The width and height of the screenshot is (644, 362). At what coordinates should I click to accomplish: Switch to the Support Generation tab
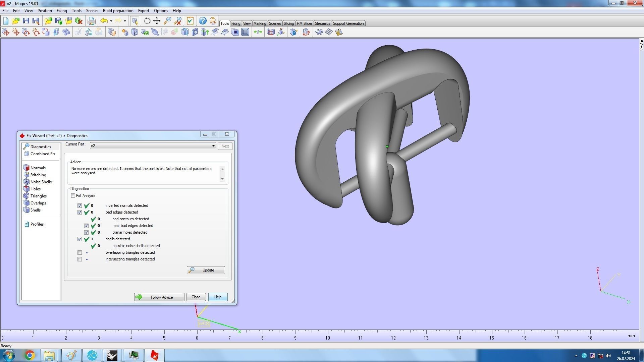(x=348, y=23)
